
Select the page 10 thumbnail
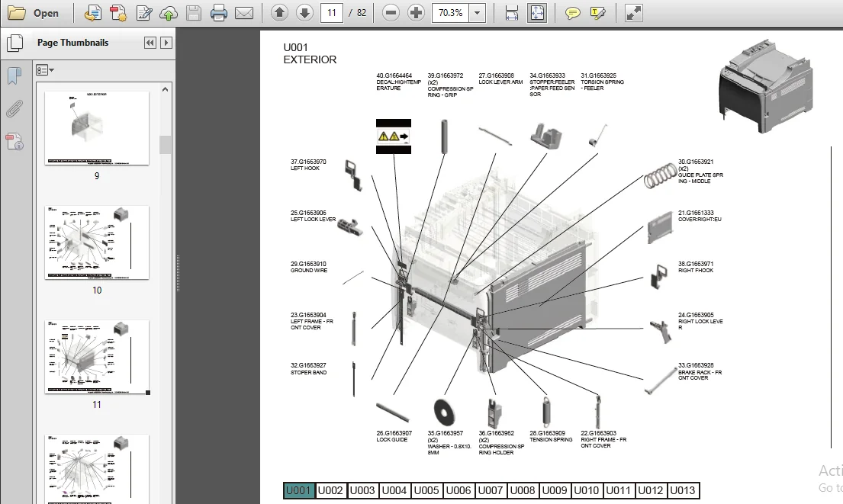[x=97, y=242]
